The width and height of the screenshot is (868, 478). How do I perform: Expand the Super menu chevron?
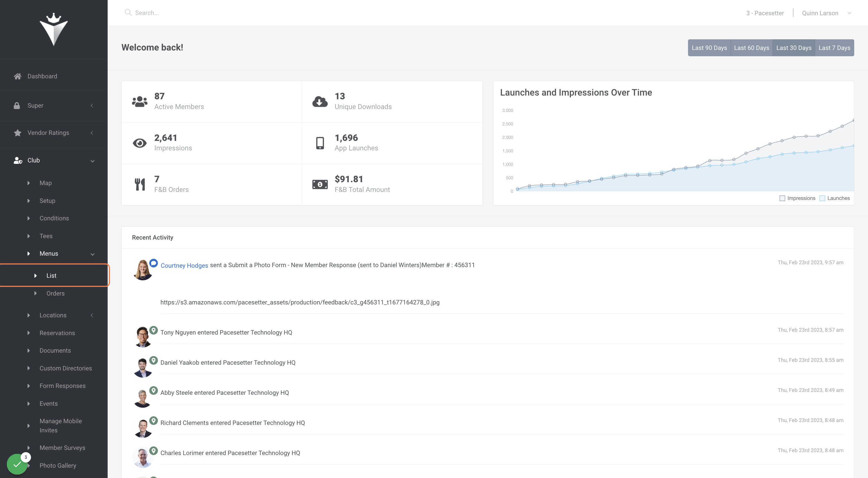pyautogui.click(x=92, y=105)
